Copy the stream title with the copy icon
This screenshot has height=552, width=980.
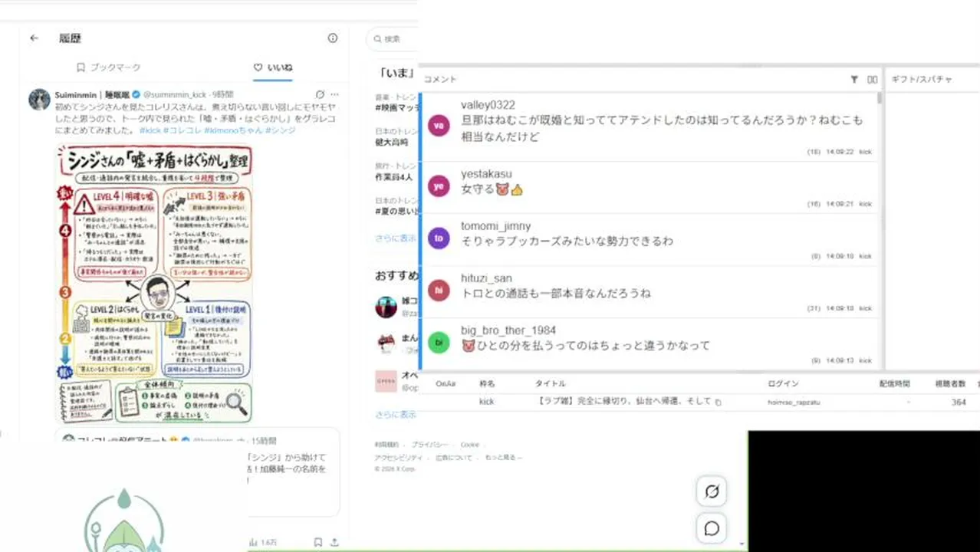point(719,402)
